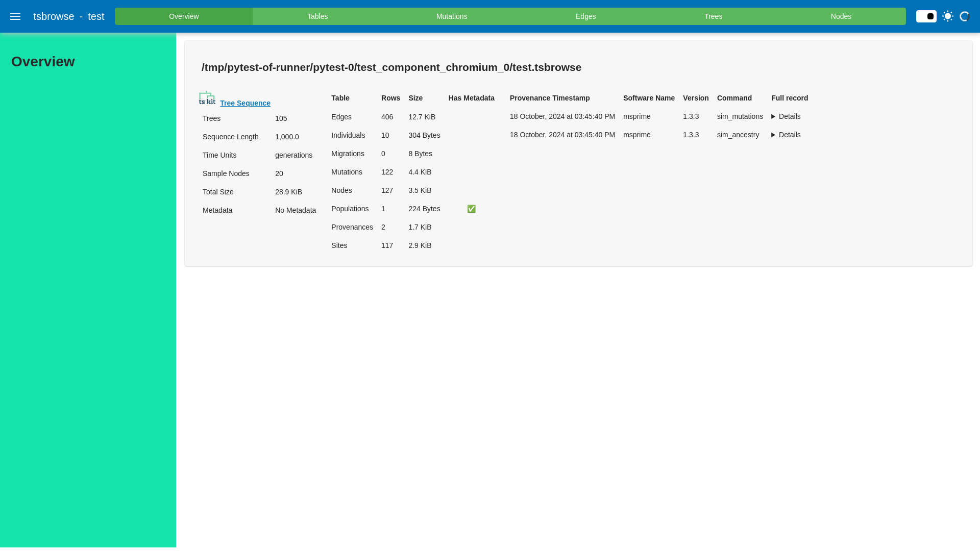The image size is (980, 551).
Task: Switch to the Mutations tab
Action: 451,16
